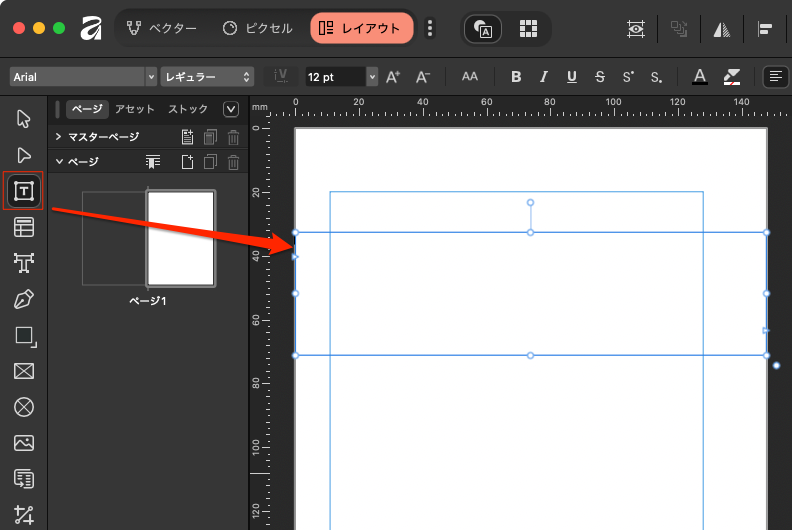The height and width of the screenshot is (530, 792).
Task: Click the ベクター studio button
Action: click(x=162, y=29)
